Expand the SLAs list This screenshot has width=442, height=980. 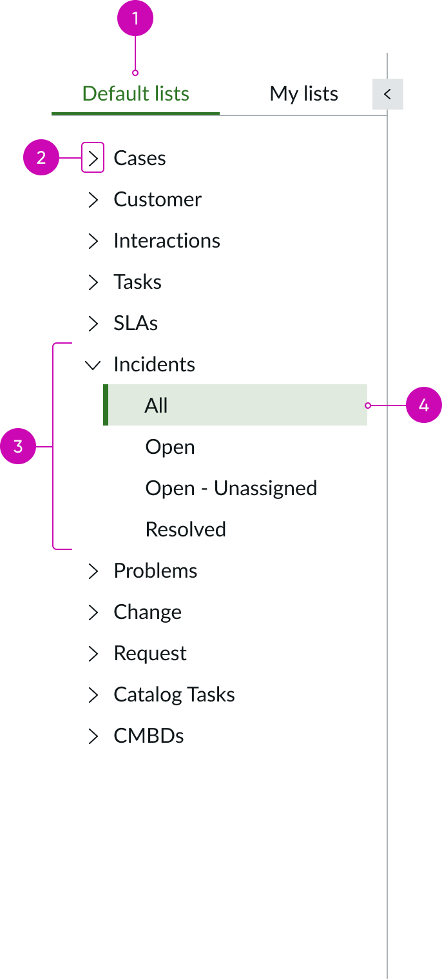[x=93, y=323]
